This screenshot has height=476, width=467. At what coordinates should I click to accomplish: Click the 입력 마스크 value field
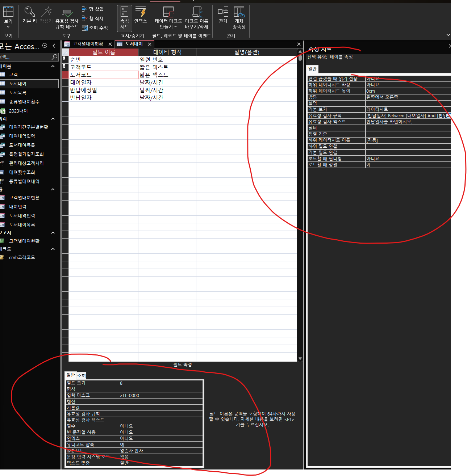click(x=160, y=395)
